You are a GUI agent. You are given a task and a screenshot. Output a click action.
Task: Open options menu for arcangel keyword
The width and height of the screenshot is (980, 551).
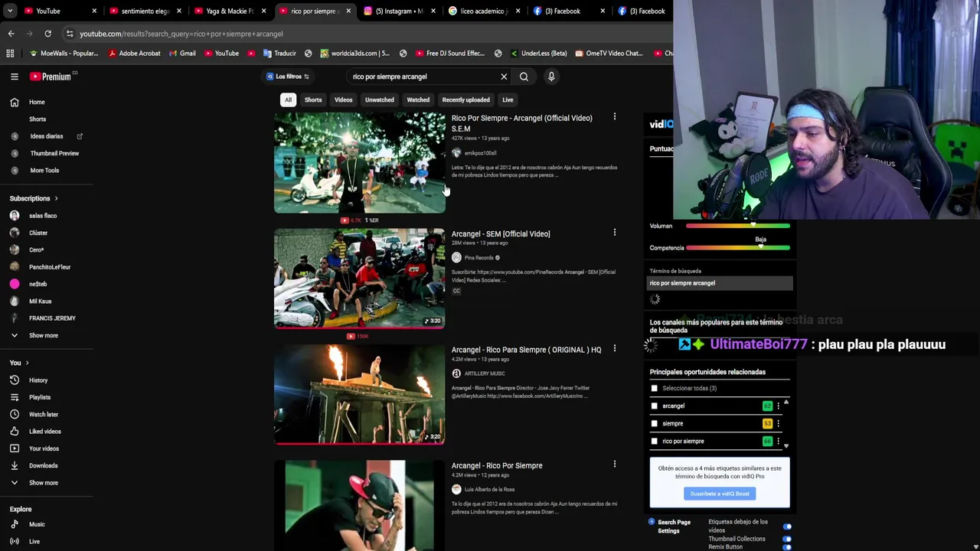tap(778, 406)
